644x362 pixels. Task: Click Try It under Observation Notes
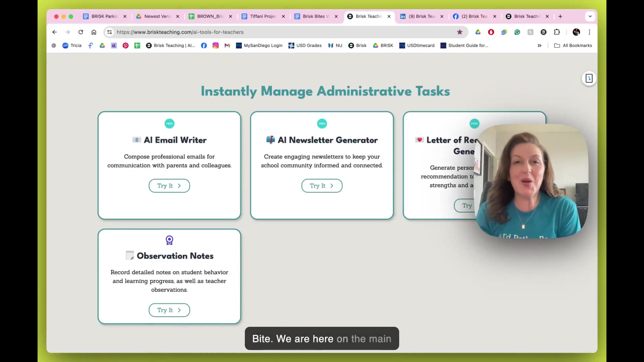169,310
